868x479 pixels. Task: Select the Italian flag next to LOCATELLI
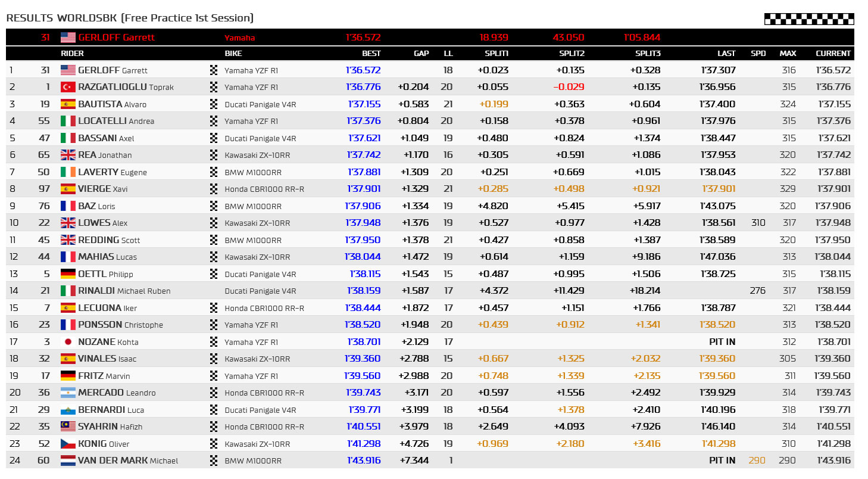[x=68, y=121]
